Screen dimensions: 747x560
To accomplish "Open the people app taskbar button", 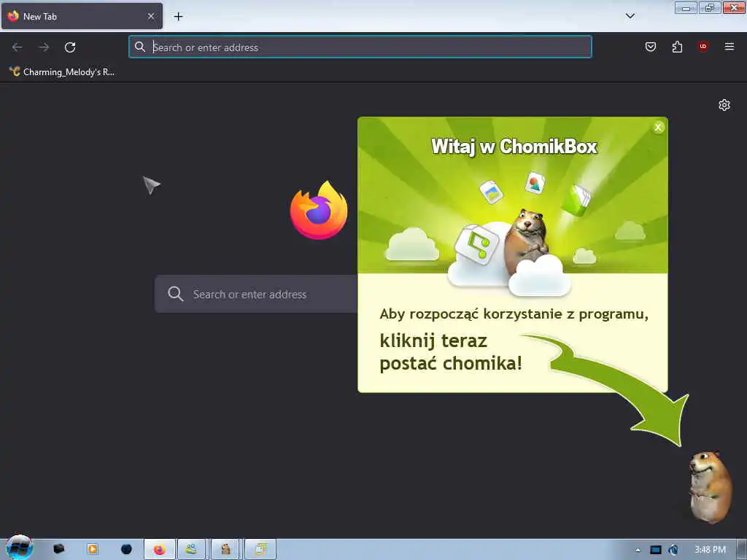I will point(192,550).
